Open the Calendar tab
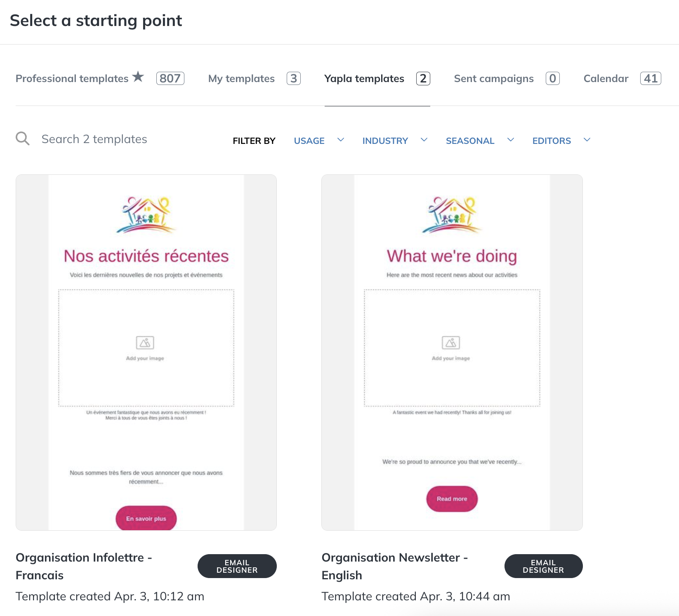The image size is (679, 616). click(x=622, y=78)
